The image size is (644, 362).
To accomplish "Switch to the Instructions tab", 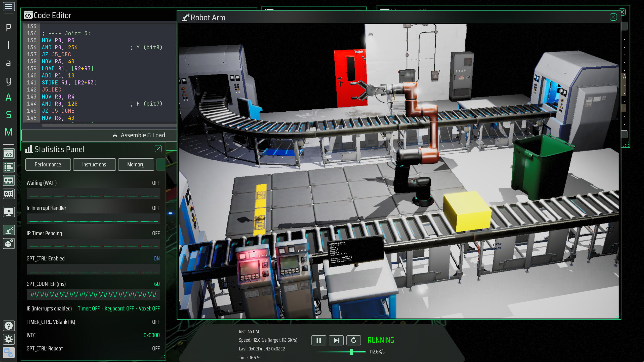I will tap(94, 165).
